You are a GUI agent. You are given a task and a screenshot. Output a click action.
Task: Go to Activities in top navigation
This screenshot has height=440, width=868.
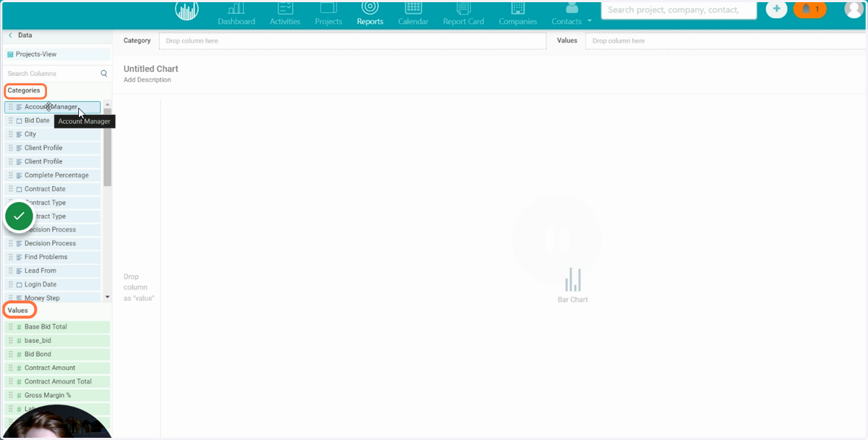click(x=285, y=14)
